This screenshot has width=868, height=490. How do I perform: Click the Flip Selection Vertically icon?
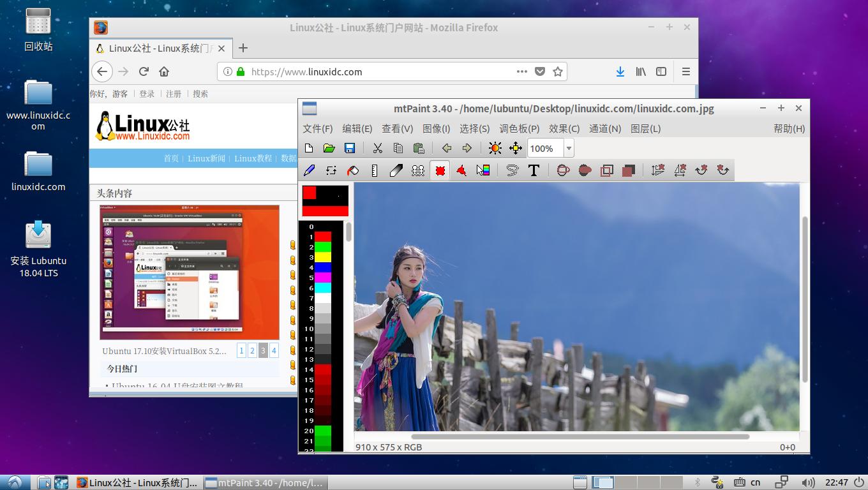point(657,170)
